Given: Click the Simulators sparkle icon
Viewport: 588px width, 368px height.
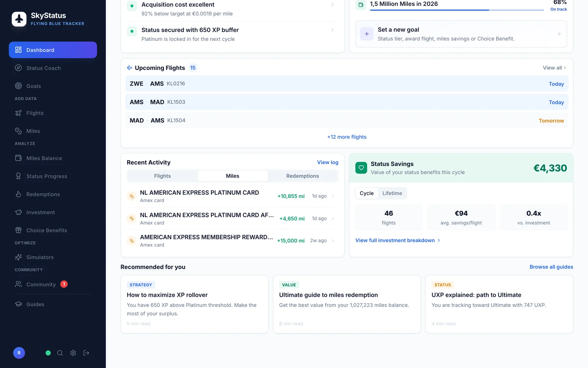Looking at the screenshot, I should click(x=18, y=257).
